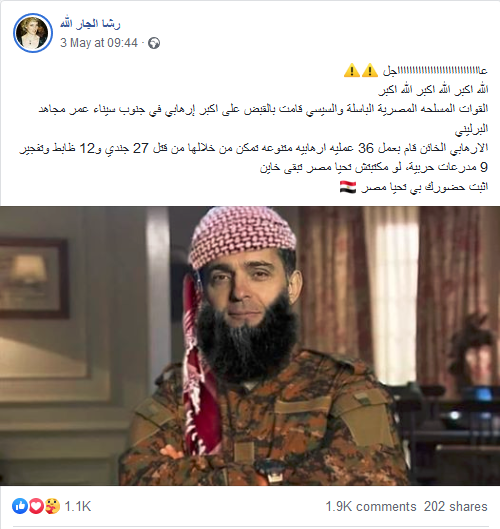Open the post's attached photo
The height and width of the screenshot is (529, 500).
250,346
